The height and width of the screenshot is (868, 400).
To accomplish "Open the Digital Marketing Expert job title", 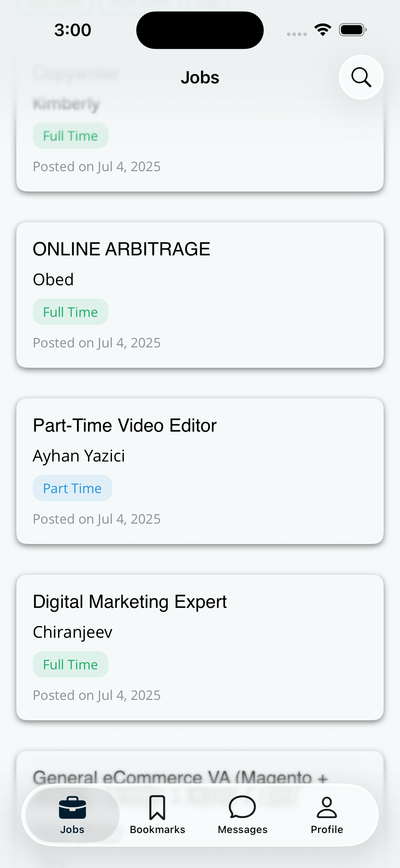I will click(130, 601).
